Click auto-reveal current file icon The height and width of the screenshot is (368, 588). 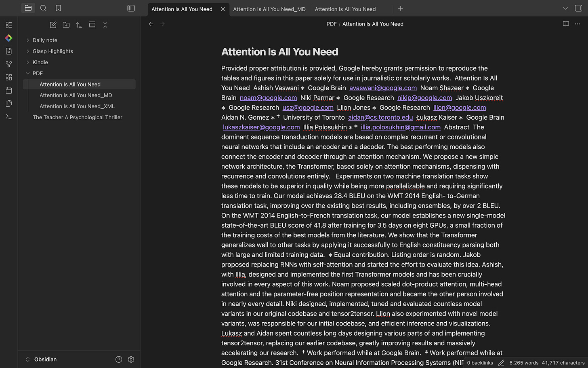92,25
